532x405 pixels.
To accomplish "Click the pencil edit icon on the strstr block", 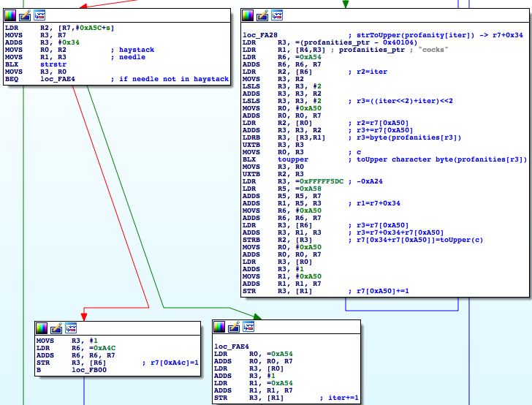I will [25, 15].
